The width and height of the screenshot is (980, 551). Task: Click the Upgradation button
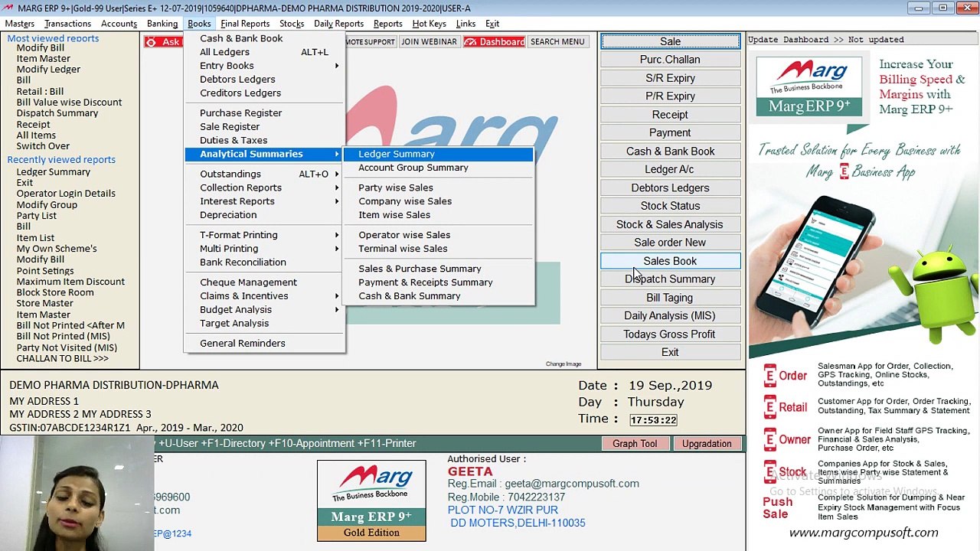(x=707, y=444)
